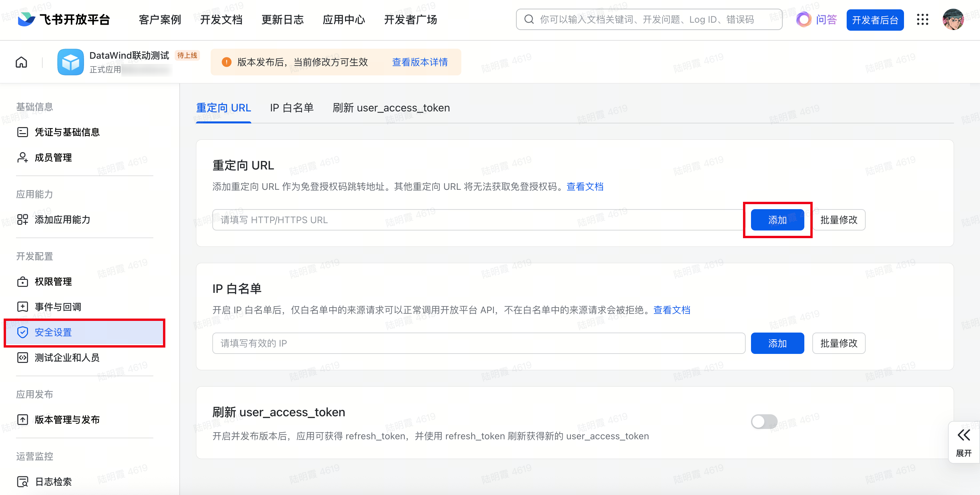Go to 成员管理 in the sidebar
This screenshot has width=980, height=495.
[x=53, y=158]
